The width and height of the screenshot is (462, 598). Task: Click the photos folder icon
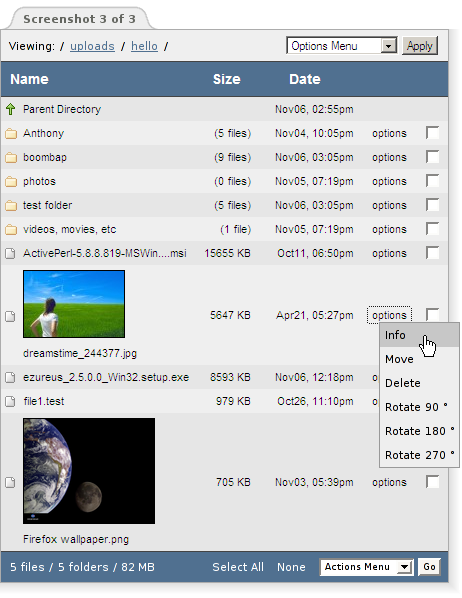coord(11,182)
